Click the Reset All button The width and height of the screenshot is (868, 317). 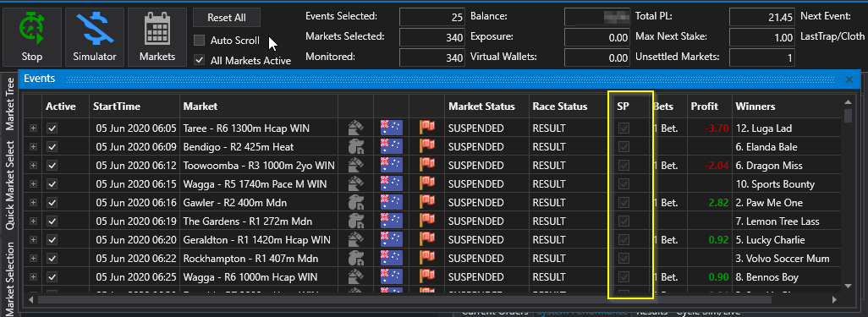click(x=227, y=17)
